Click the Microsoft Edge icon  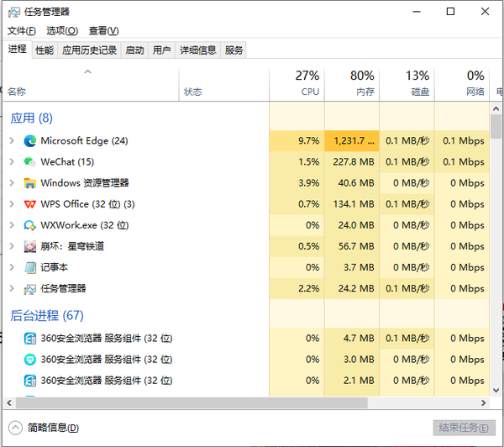click(30, 141)
